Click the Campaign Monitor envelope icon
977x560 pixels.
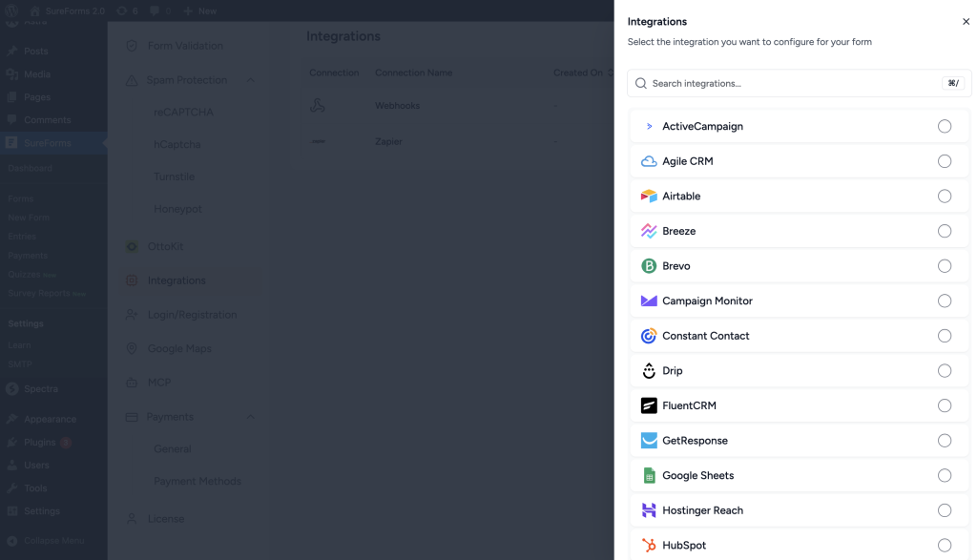pyautogui.click(x=649, y=301)
